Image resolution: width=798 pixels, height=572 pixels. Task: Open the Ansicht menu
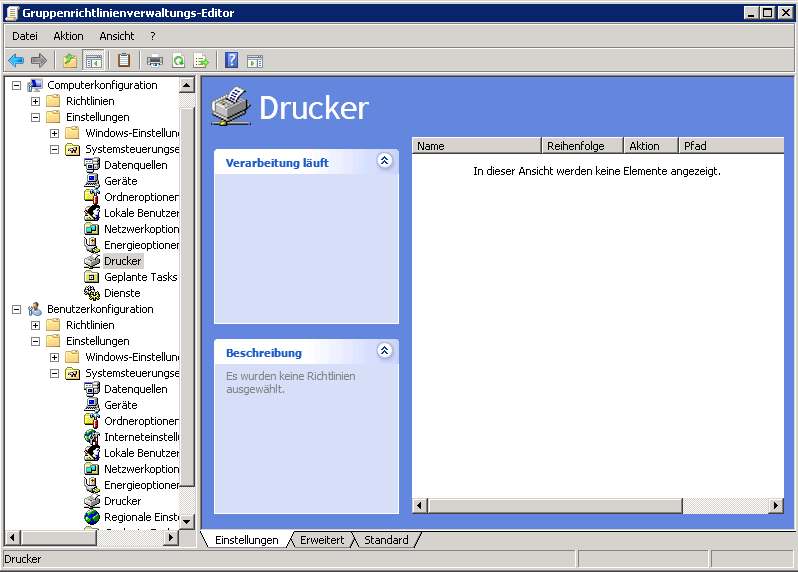coord(116,36)
